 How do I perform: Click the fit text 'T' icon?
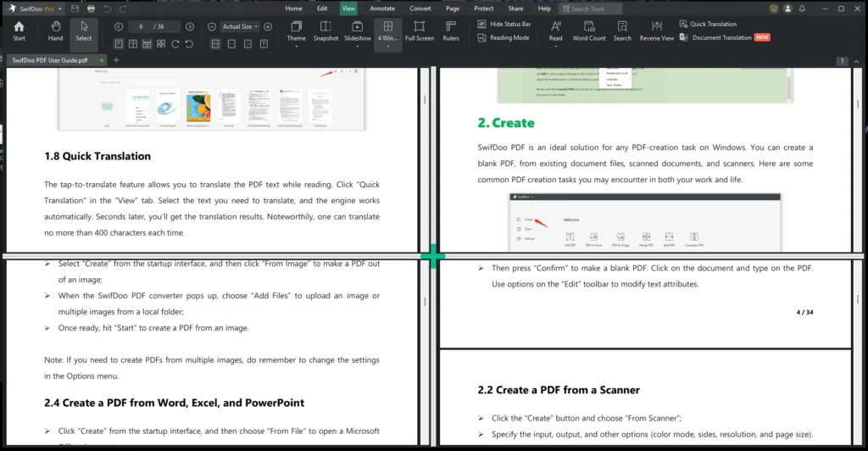[264, 44]
